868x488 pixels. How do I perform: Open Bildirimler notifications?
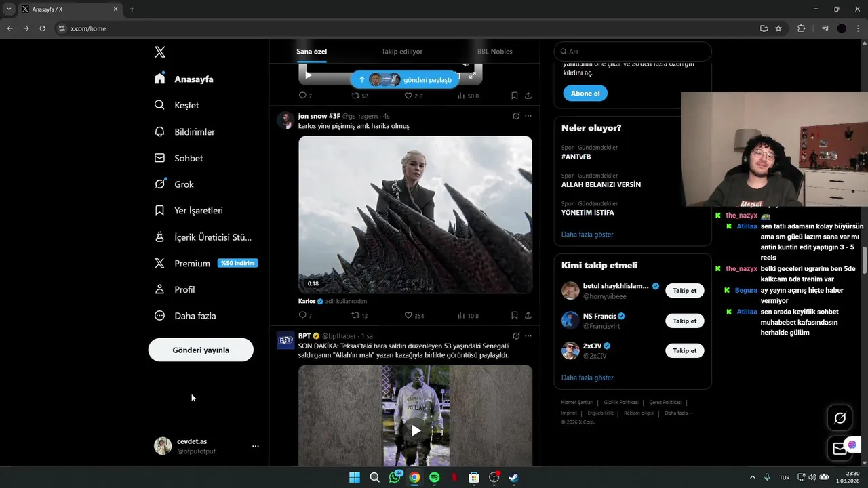(184, 131)
